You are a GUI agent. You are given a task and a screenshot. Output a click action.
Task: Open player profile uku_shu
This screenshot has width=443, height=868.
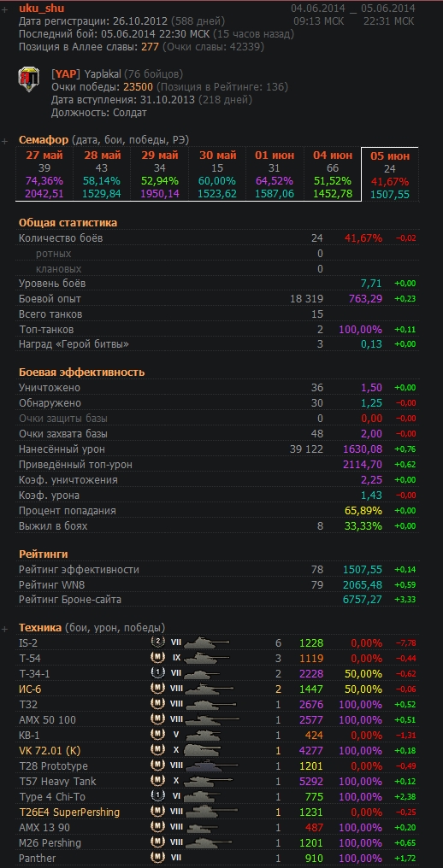[42, 8]
